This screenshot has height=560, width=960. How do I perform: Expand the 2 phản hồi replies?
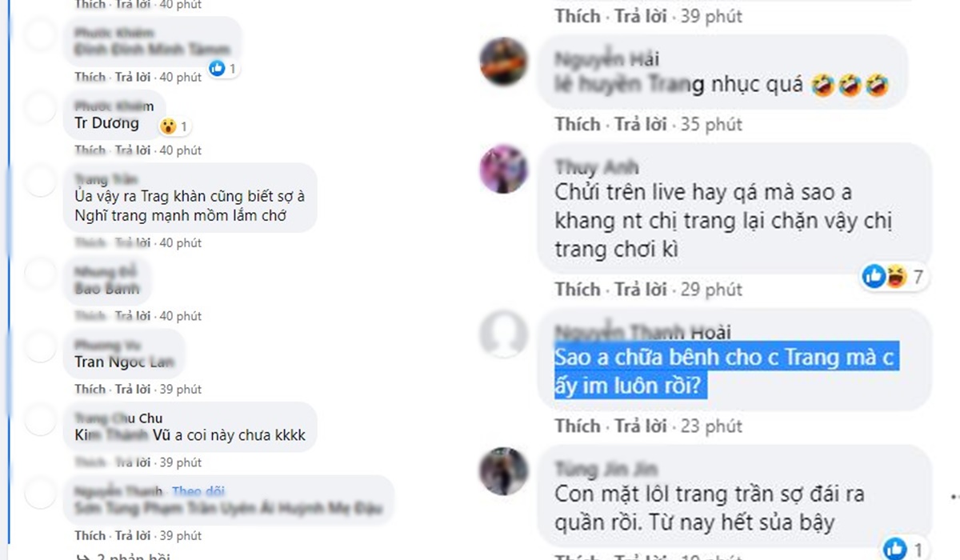(x=122, y=555)
